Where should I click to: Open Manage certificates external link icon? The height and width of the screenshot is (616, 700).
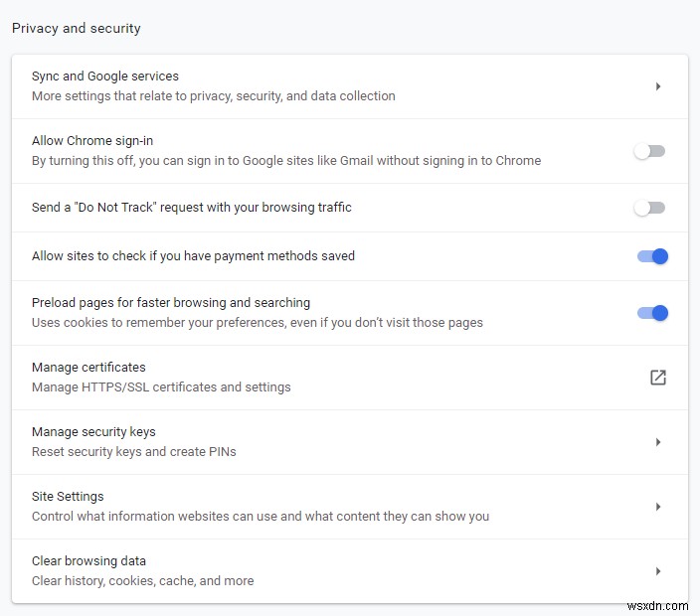pos(657,378)
